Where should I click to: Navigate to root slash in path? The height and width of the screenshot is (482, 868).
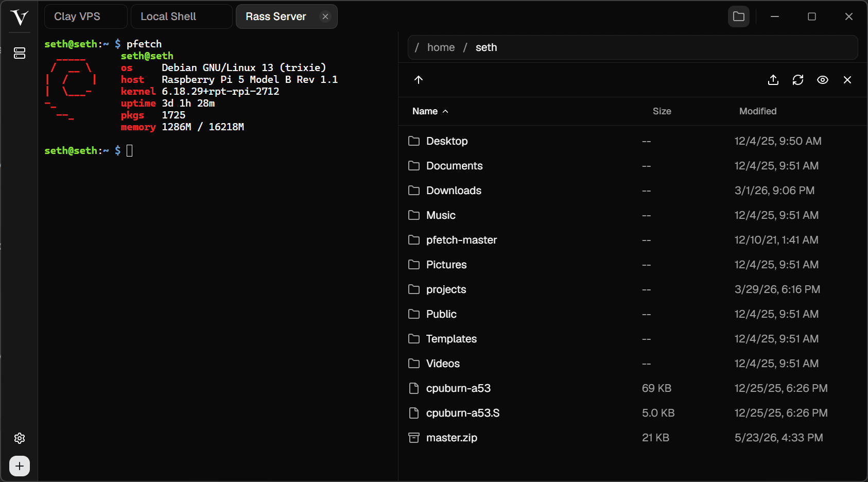pyautogui.click(x=417, y=47)
